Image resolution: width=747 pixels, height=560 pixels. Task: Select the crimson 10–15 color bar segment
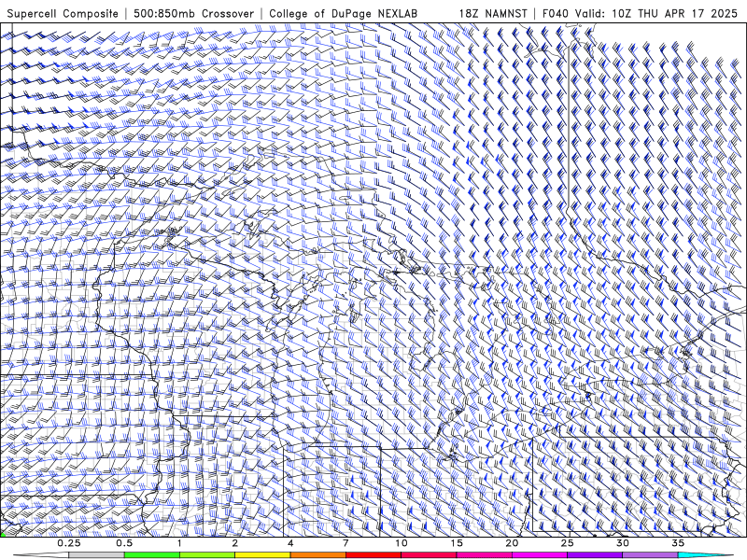429,555
